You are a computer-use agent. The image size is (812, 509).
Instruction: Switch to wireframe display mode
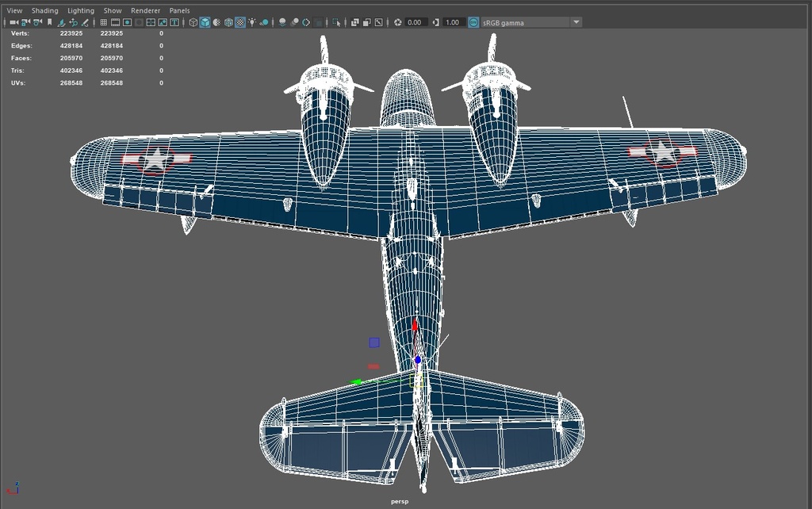193,22
